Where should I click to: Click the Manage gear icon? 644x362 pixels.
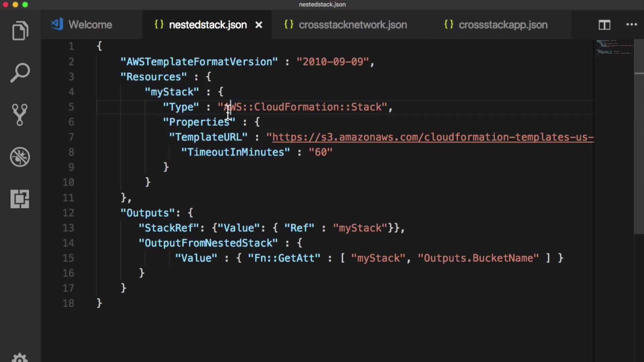(20, 357)
